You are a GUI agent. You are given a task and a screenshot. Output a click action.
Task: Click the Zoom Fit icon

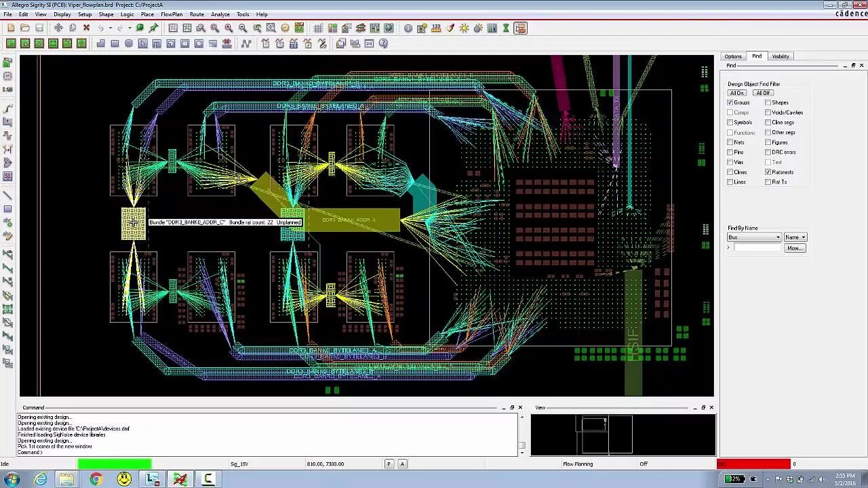click(x=214, y=28)
